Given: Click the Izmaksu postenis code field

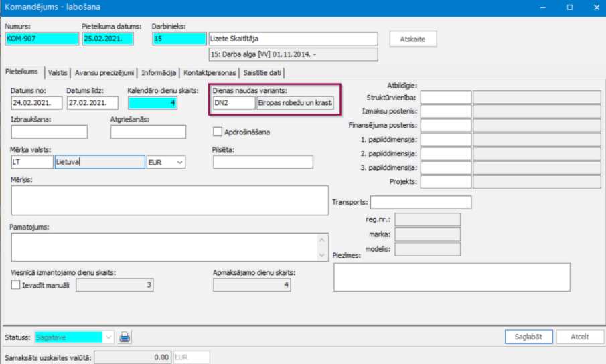Looking at the screenshot, I should [446, 112].
